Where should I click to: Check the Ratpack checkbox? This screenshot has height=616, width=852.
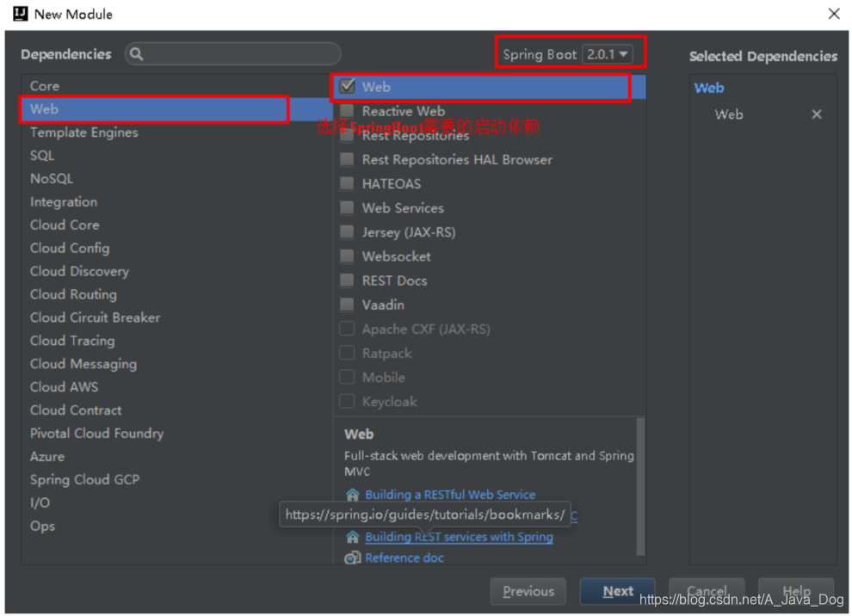click(x=347, y=353)
